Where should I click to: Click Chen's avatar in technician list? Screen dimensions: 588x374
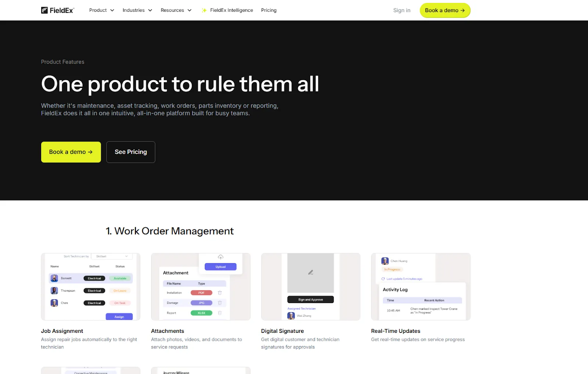point(54,303)
